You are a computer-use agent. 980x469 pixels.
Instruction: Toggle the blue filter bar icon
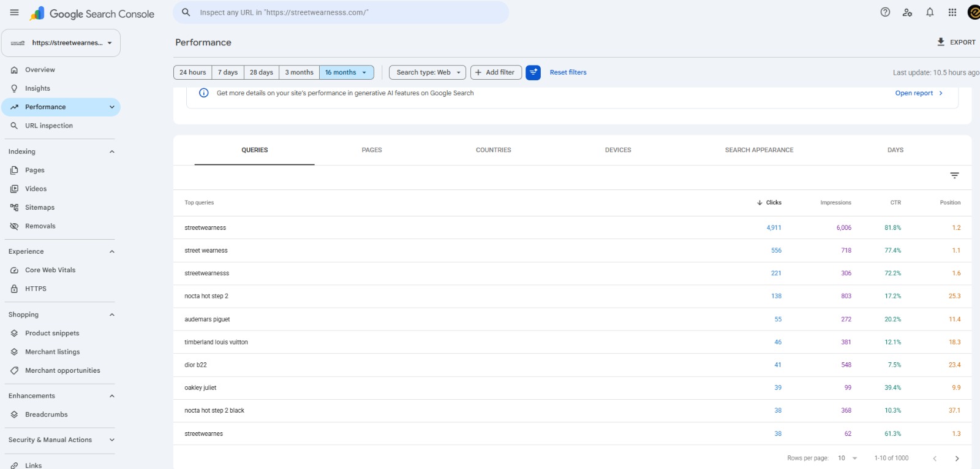tap(533, 72)
